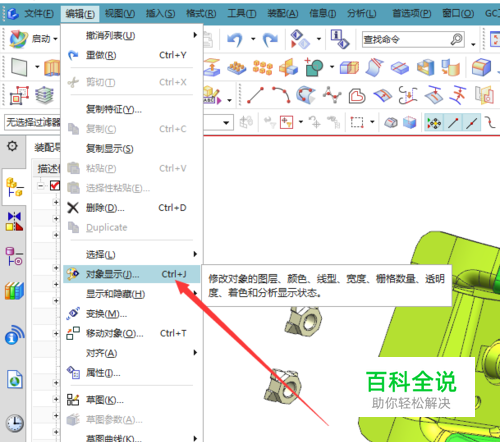Open the HD3D tools info icon
Image resolution: width=500 pixels, height=442 pixels.
(14, 335)
